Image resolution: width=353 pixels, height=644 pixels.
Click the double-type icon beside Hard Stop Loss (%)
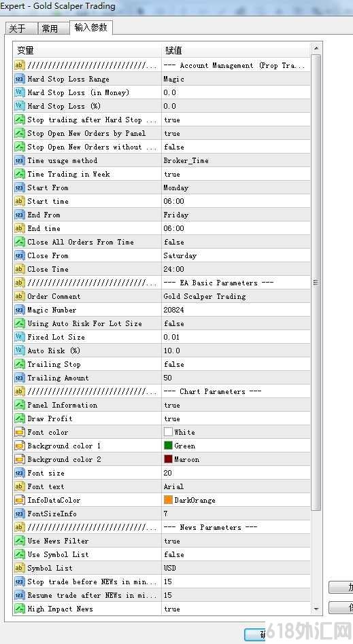coord(19,107)
